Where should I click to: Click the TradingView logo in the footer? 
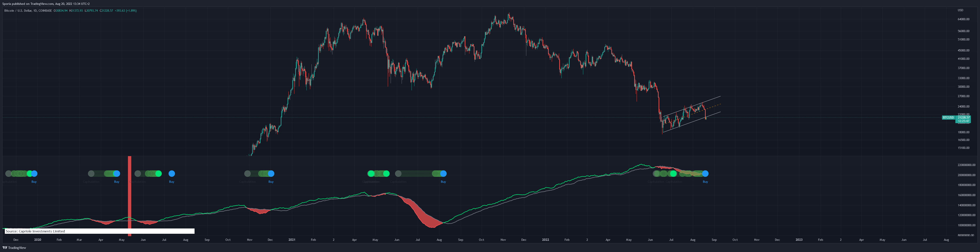click(x=14, y=248)
